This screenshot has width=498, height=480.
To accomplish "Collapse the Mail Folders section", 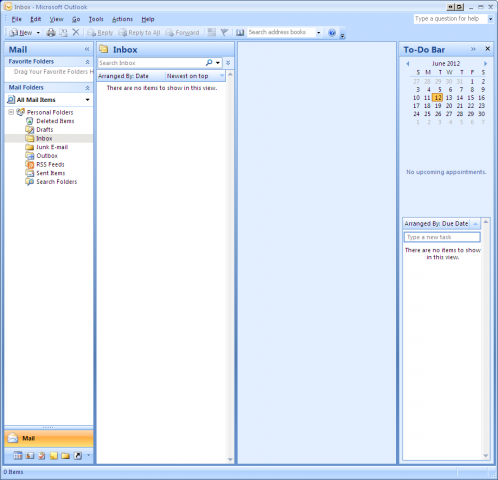I will (x=87, y=88).
